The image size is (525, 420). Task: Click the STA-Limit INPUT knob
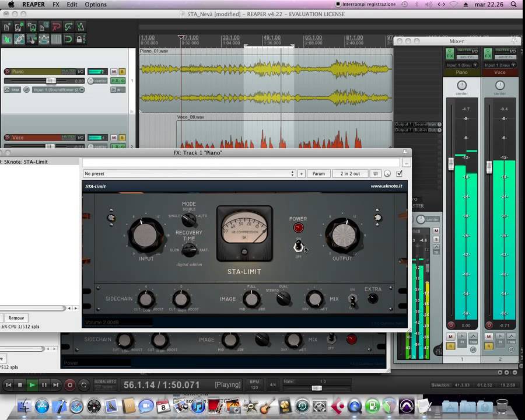point(146,236)
